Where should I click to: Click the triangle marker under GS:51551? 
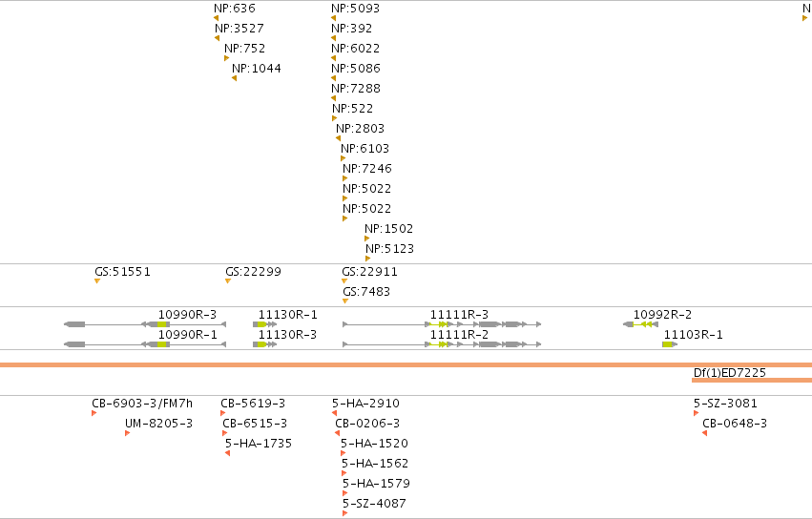[97, 281]
